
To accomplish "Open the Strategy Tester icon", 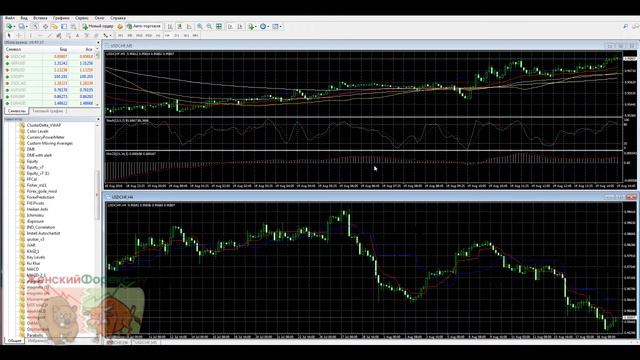I will point(73,27).
